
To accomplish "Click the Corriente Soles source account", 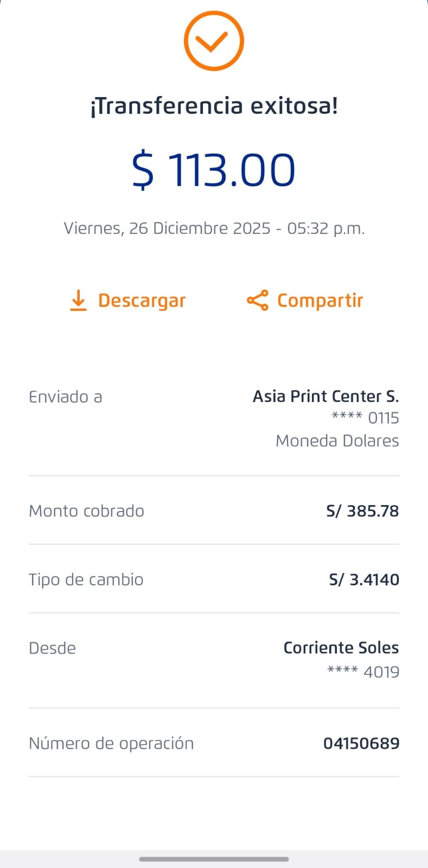I will [341, 648].
